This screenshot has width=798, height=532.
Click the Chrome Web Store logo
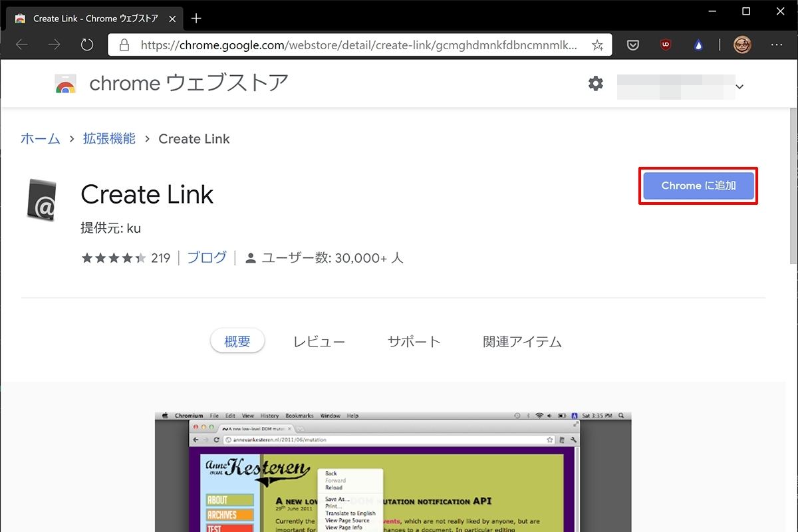65,83
